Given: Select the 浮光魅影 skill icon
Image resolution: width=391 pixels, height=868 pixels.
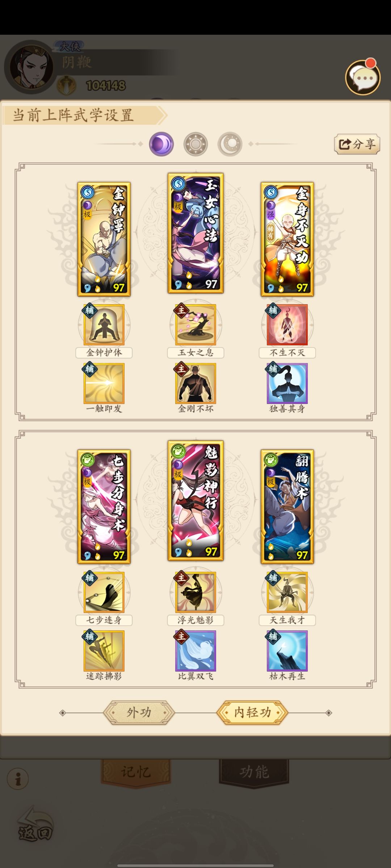Looking at the screenshot, I should click(195, 592).
